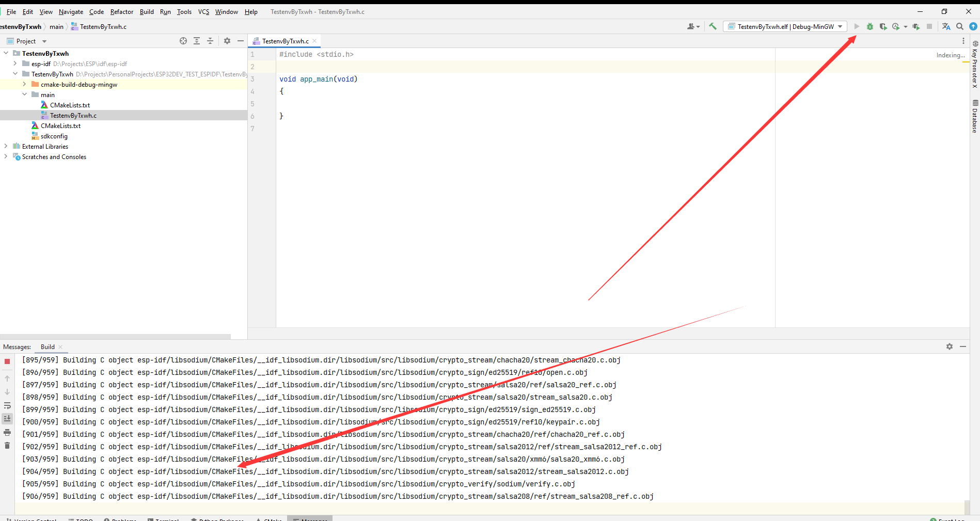
Task: Click Project panel horizontal scrollbar
Action: [115, 337]
